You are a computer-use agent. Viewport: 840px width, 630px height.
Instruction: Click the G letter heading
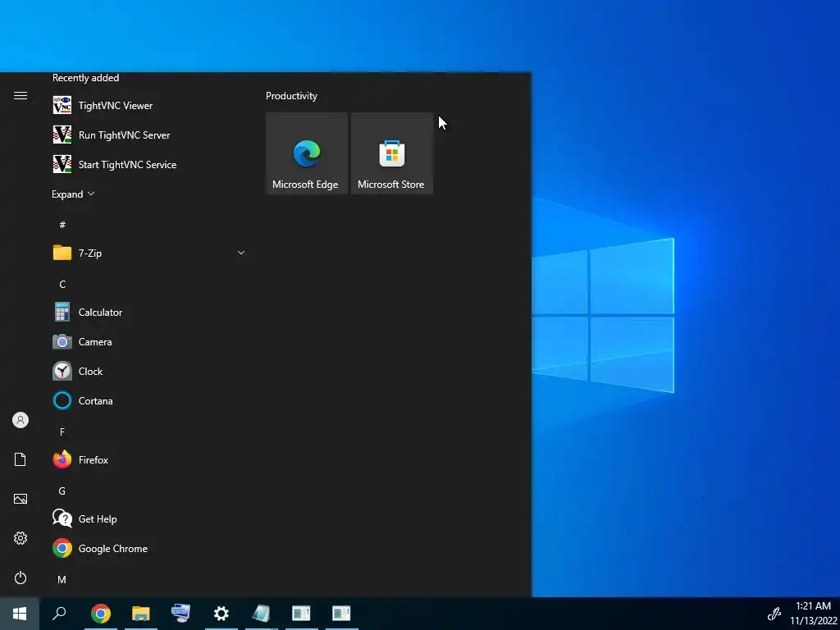[62, 491]
